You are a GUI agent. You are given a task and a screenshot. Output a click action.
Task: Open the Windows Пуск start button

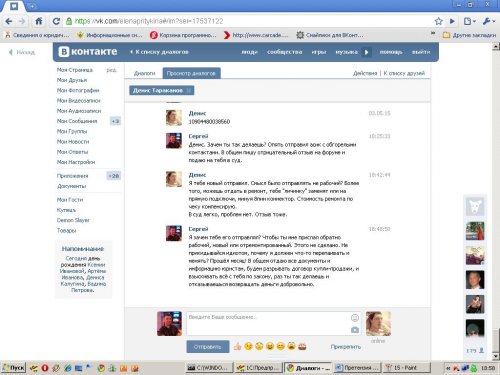coord(13,368)
